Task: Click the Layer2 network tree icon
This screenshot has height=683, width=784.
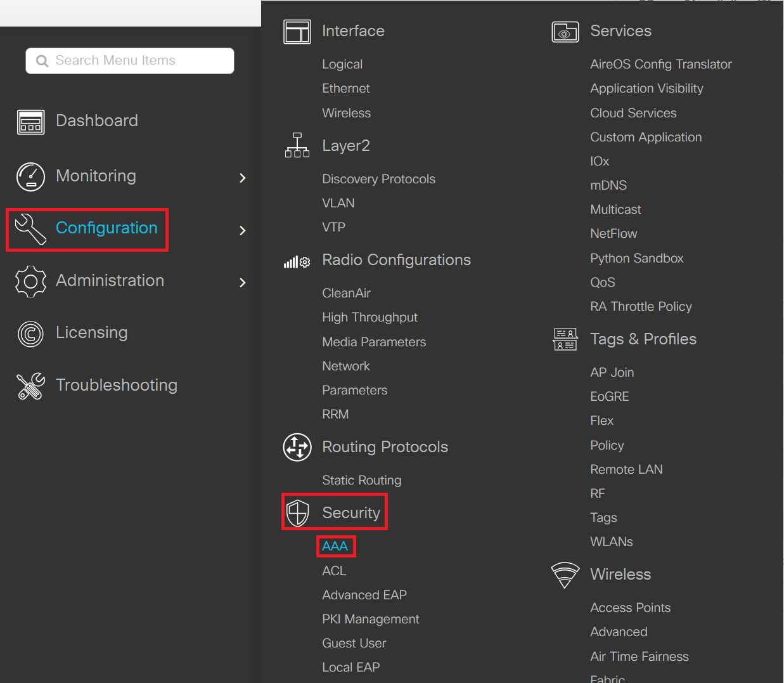Action: pos(297,146)
